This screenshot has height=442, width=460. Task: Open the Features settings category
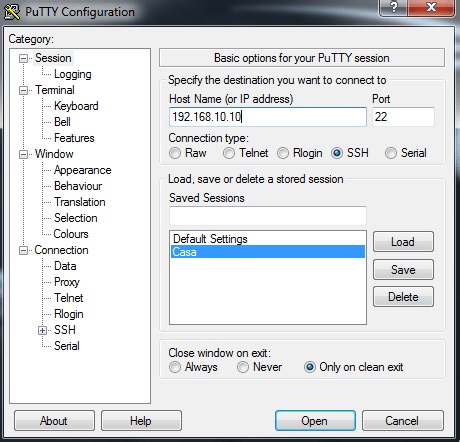coord(74,138)
